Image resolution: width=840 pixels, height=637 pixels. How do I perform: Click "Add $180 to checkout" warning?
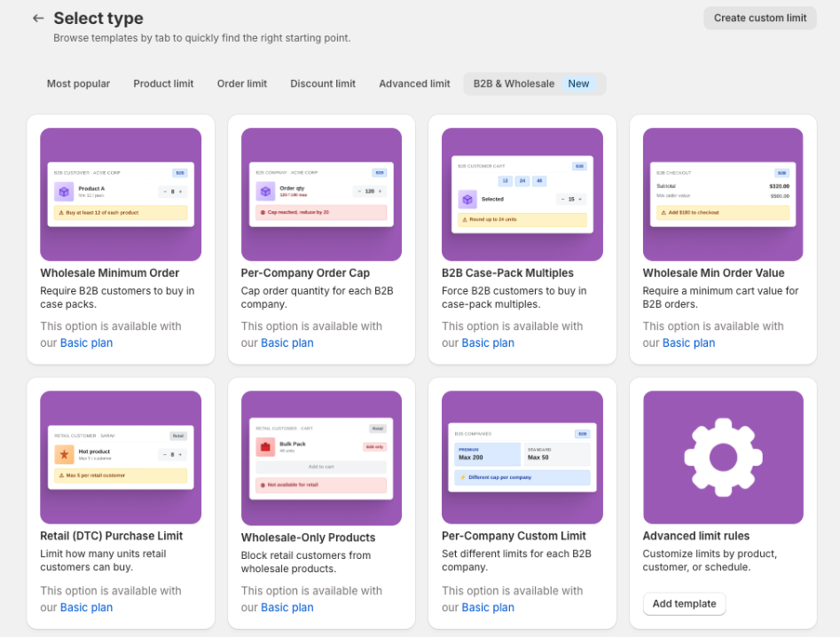click(723, 213)
